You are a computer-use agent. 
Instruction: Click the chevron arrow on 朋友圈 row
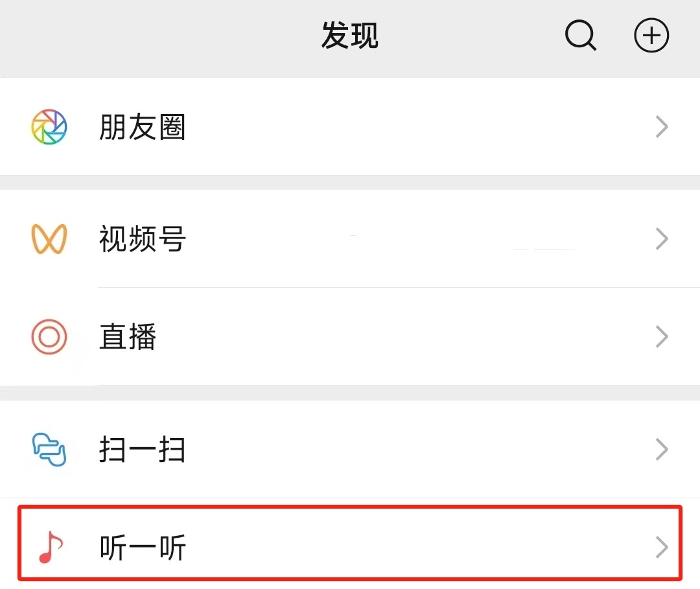coord(661,127)
